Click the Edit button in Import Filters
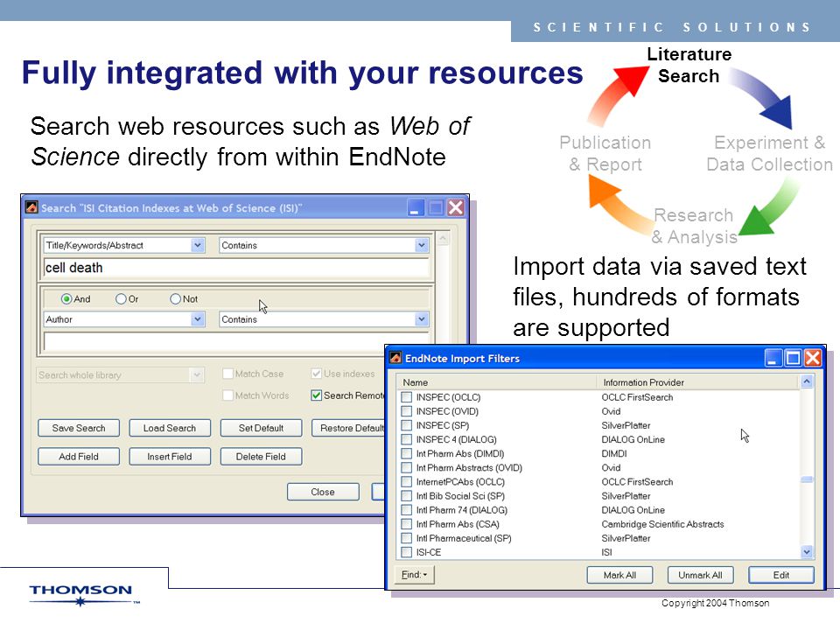 (781, 575)
